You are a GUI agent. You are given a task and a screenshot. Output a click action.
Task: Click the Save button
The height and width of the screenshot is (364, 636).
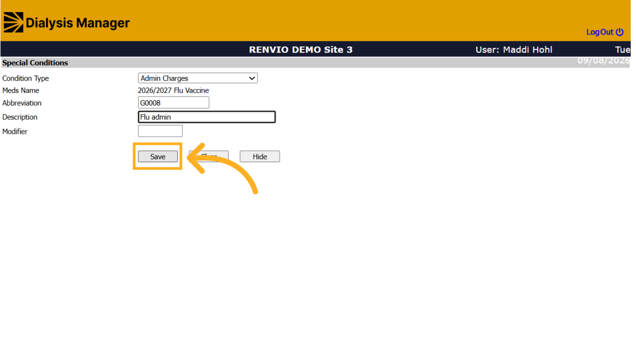click(158, 156)
